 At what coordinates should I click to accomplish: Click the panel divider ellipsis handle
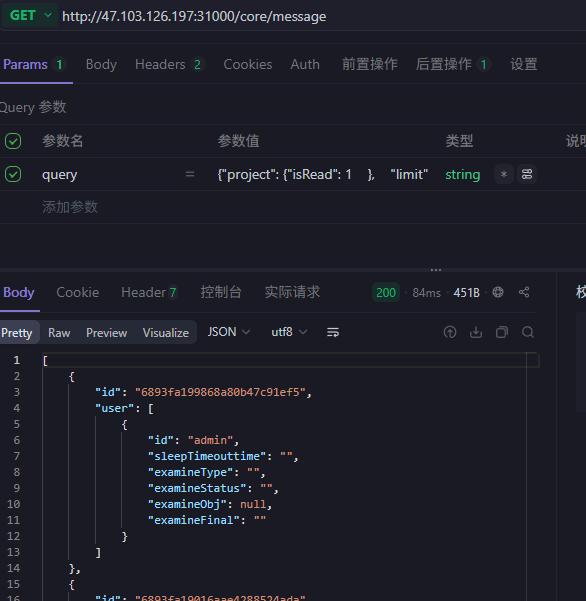(436, 270)
